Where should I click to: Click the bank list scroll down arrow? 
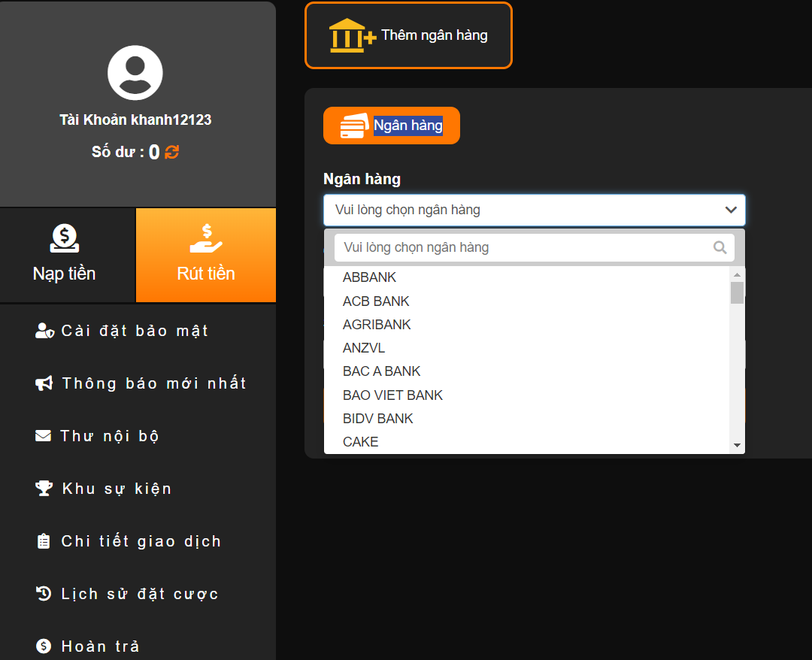(x=737, y=445)
